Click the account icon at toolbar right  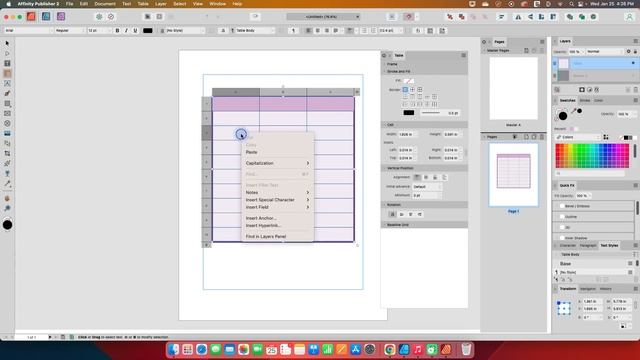(629, 17)
